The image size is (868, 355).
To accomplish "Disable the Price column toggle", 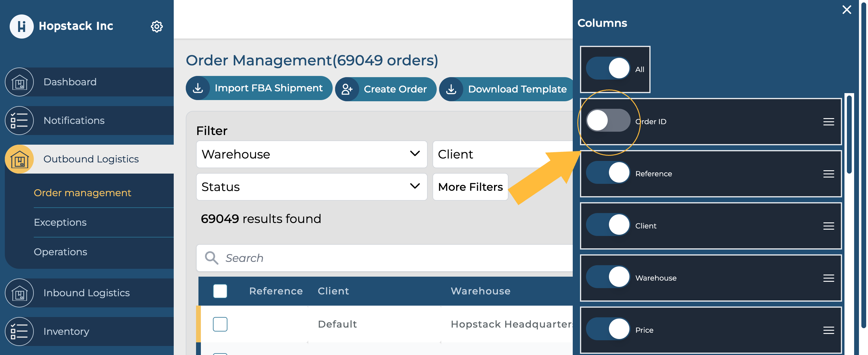I will pyautogui.click(x=607, y=329).
